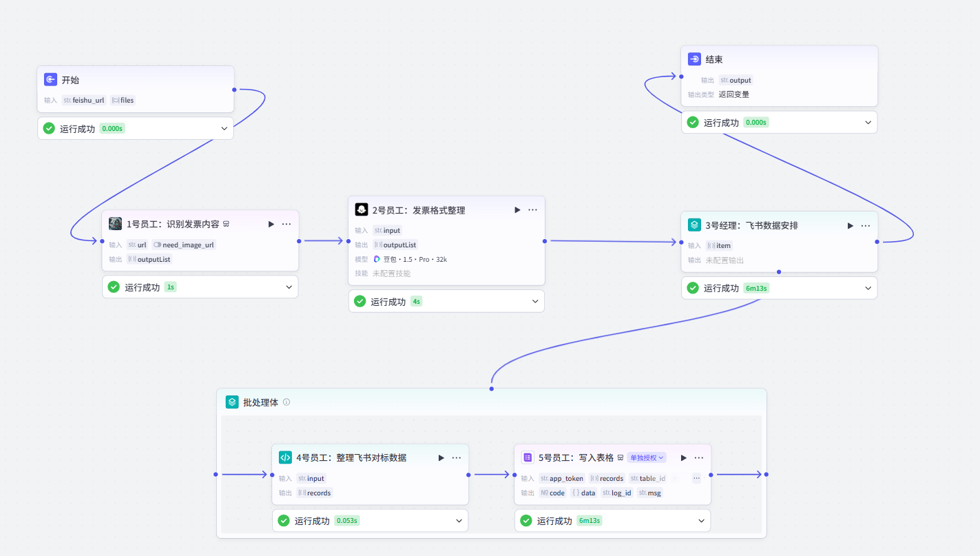Run the 5号员工 写入表格 node
This screenshot has height=556, width=980.
click(684, 457)
